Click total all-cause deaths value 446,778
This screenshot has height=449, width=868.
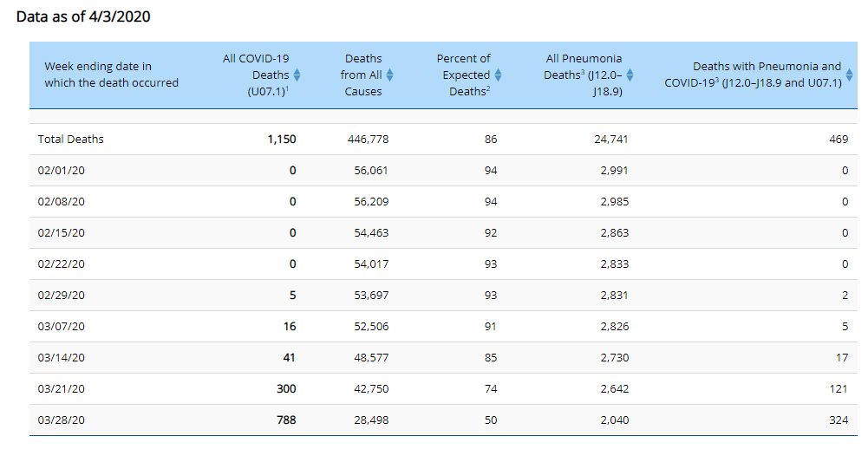click(x=369, y=139)
